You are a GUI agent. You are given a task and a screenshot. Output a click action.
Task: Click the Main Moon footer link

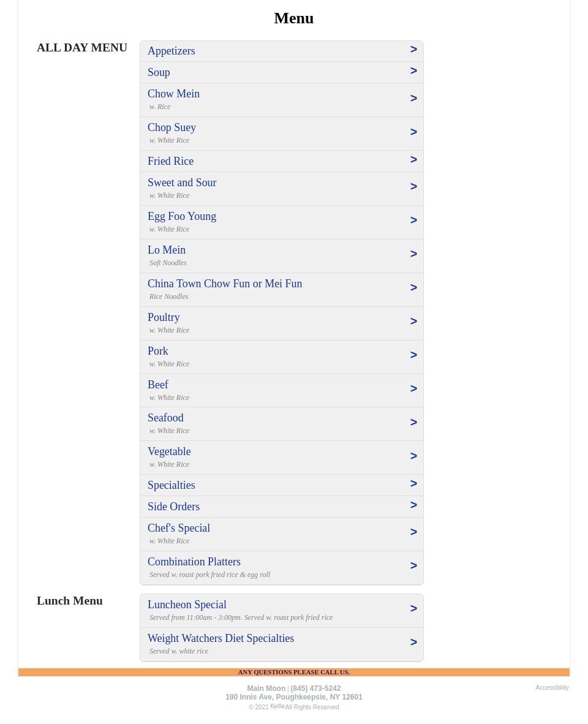click(x=266, y=688)
